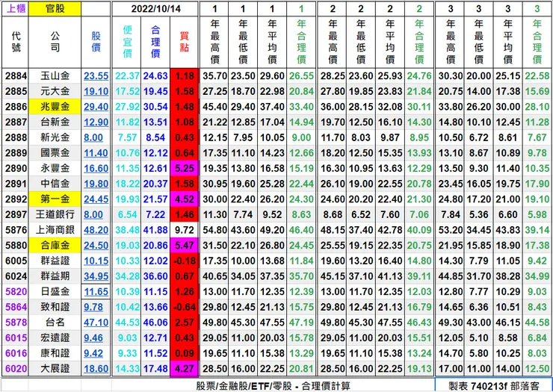The height and width of the screenshot is (392, 553).
Task: Open the 9.42 price link for 康和證
Action: tap(93, 353)
